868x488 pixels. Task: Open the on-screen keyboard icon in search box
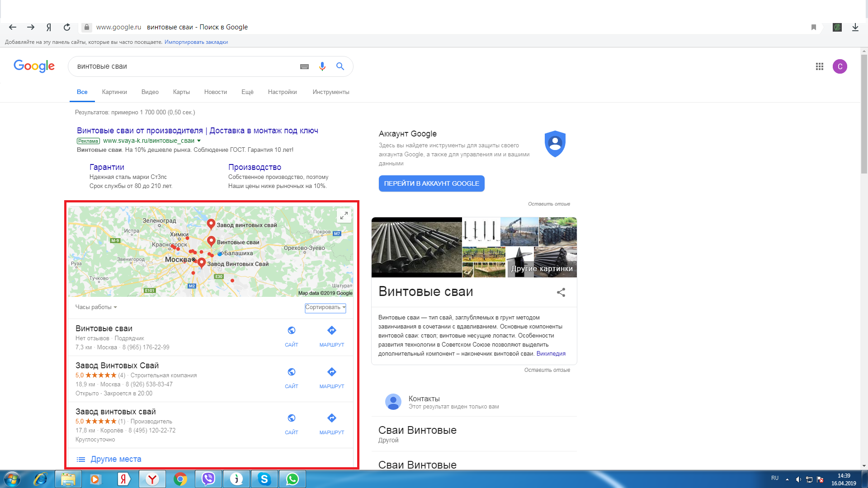(304, 66)
